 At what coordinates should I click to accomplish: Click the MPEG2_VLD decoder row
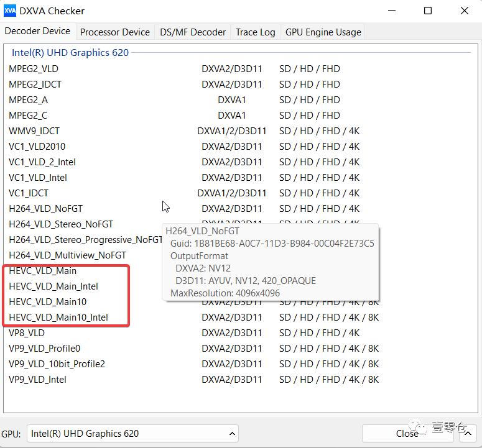click(x=34, y=69)
